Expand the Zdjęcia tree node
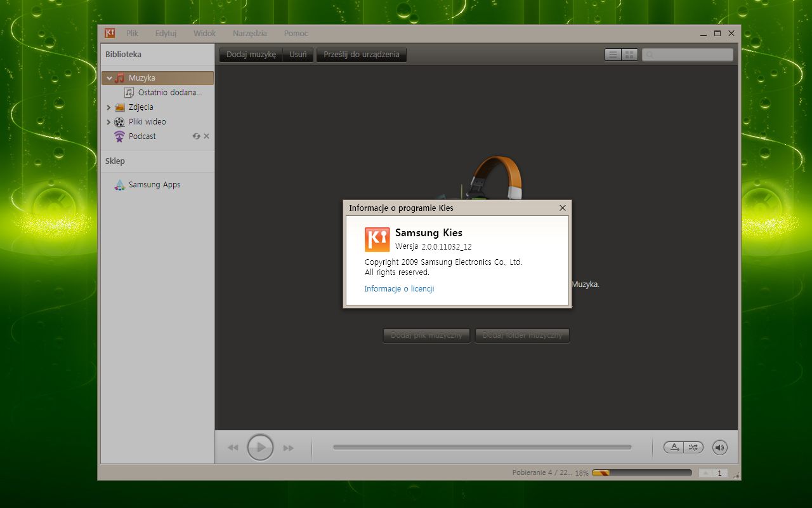The image size is (812, 508). pos(108,107)
